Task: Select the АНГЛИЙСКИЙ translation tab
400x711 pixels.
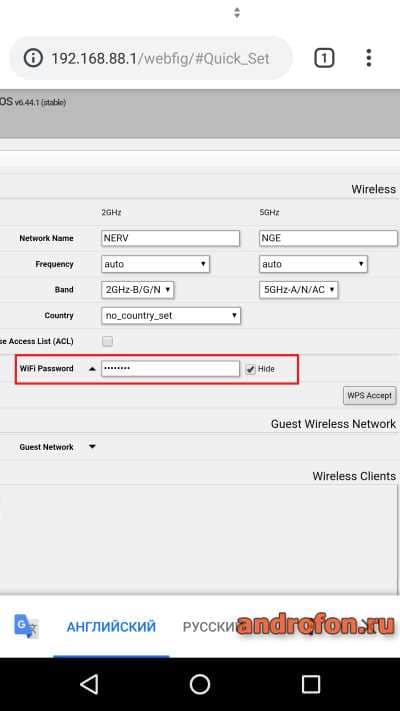Action: click(111, 627)
